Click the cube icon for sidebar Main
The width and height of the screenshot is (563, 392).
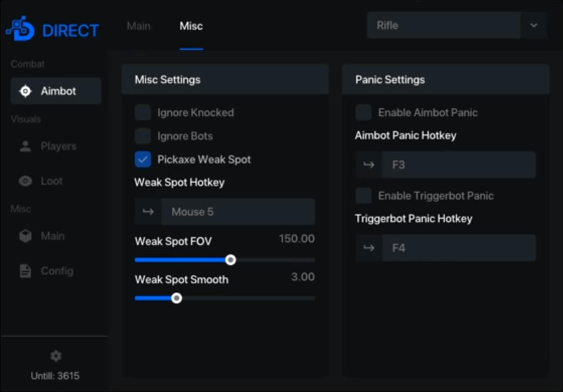(25, 236)
